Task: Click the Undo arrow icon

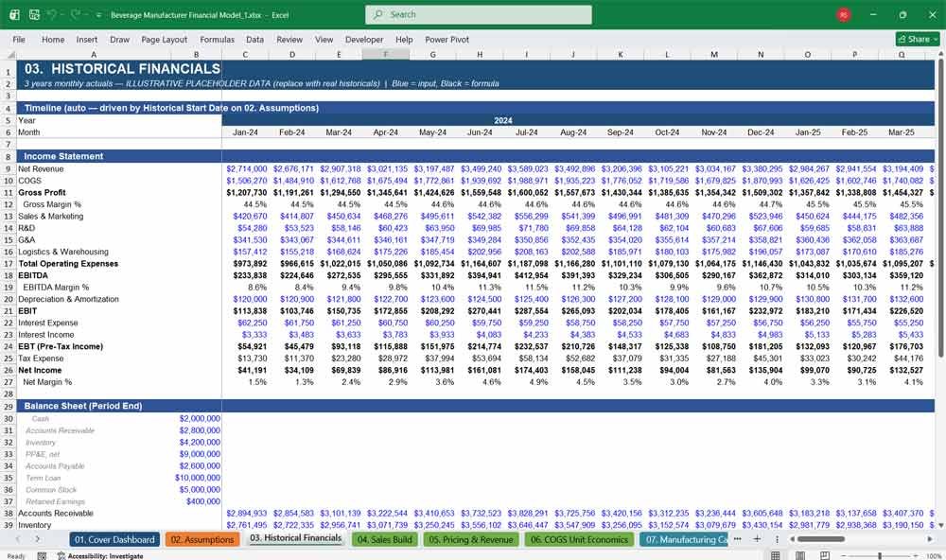Action: pos(53,14)
